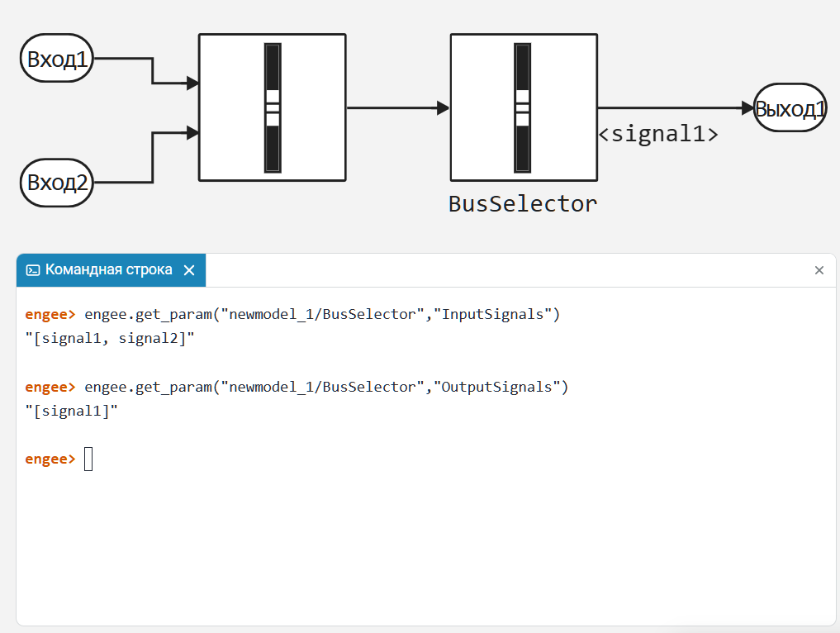Click the <signal1> signal label
This screenshot has width=840, height=633.
coord(657,134)
